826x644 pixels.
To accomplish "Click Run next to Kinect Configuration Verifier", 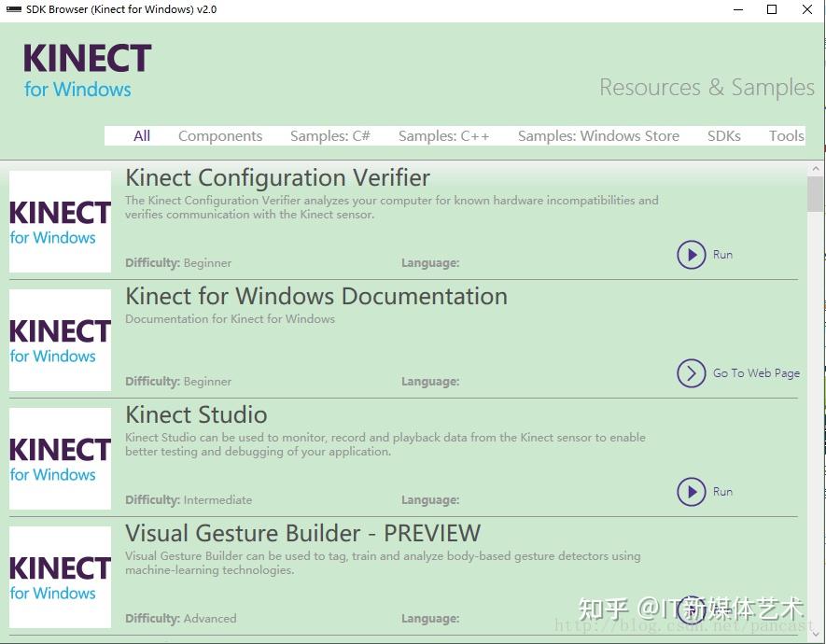I will click(x=721, y=254).
